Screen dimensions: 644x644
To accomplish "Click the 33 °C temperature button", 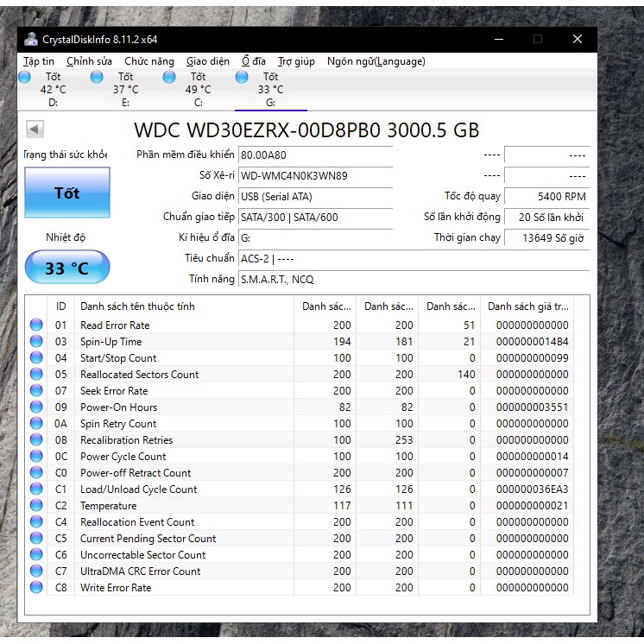I will tap(67, 268).
